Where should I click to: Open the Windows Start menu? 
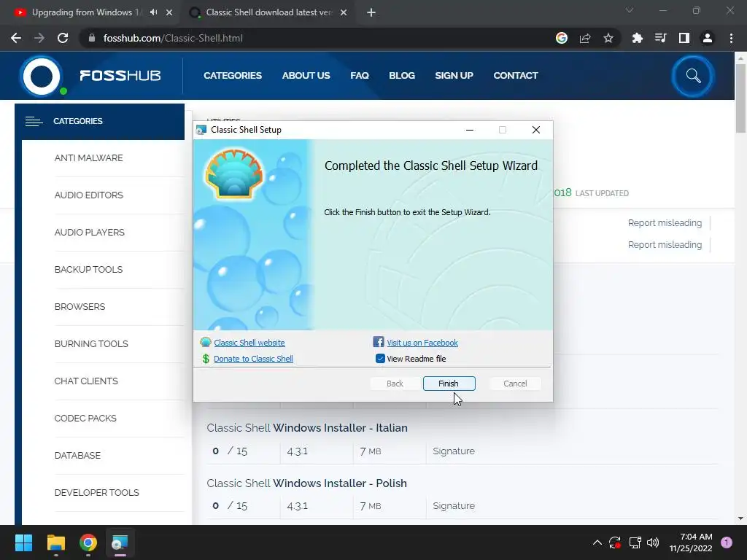coord(23,542)
